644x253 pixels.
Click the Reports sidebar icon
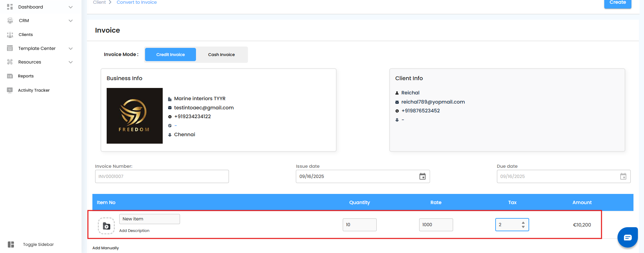pos(10,76)
